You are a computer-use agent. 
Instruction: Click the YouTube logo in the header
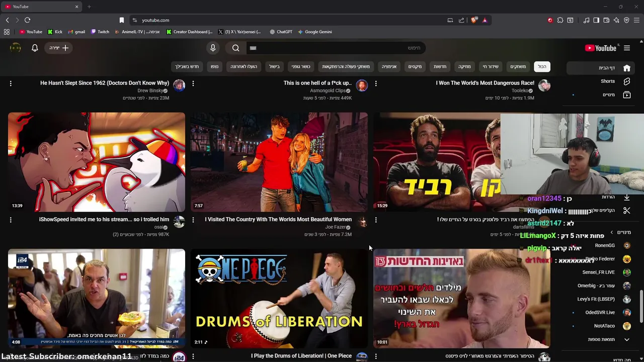pyautogui.click(x=601, y=48)
